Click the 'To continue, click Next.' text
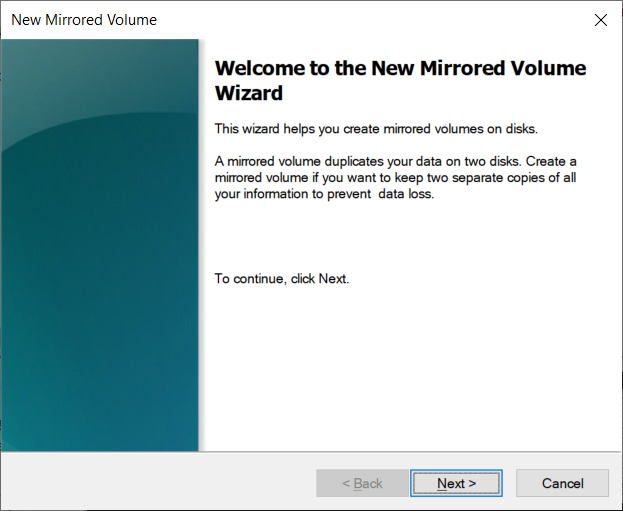This screenshot has height=511, width=623. tap(282, 279)
